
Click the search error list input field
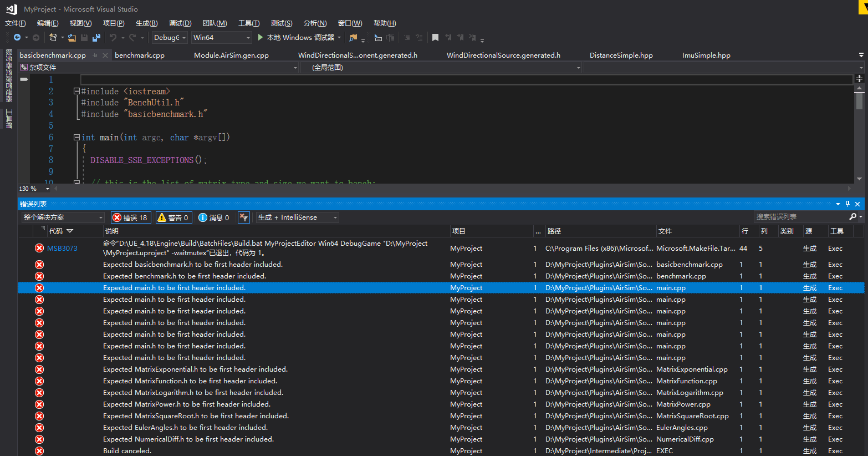click(801, 217)
